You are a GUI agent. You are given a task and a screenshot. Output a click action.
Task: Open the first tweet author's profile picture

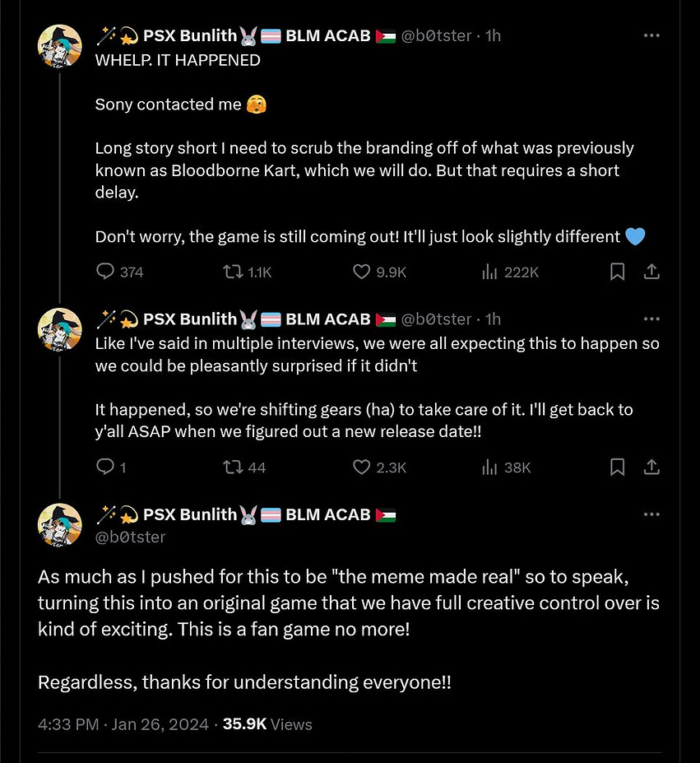(60, 48)
